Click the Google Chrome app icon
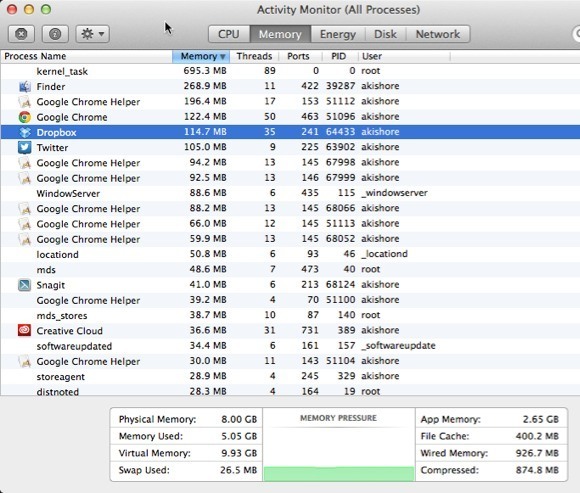Image resolution: width=580 pixels, height=493 pixels. click(x=24, y=117)
